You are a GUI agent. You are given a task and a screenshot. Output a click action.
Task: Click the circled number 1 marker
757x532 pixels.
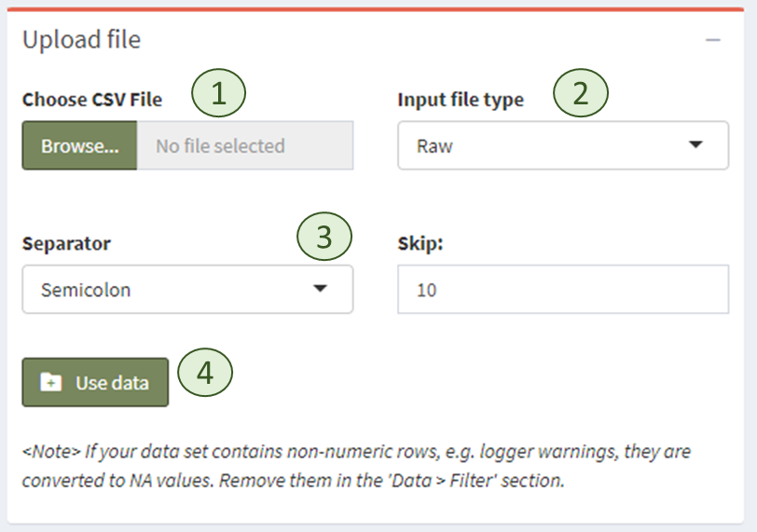[x=218, y=94]
